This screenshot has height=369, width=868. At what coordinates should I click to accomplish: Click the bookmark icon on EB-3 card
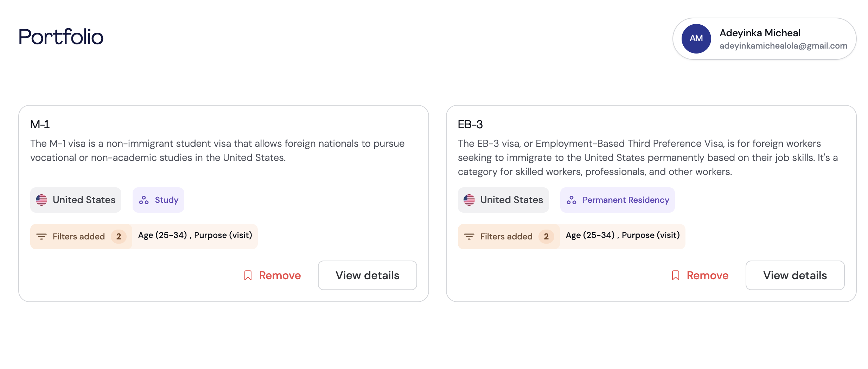(x=675, y=275)
